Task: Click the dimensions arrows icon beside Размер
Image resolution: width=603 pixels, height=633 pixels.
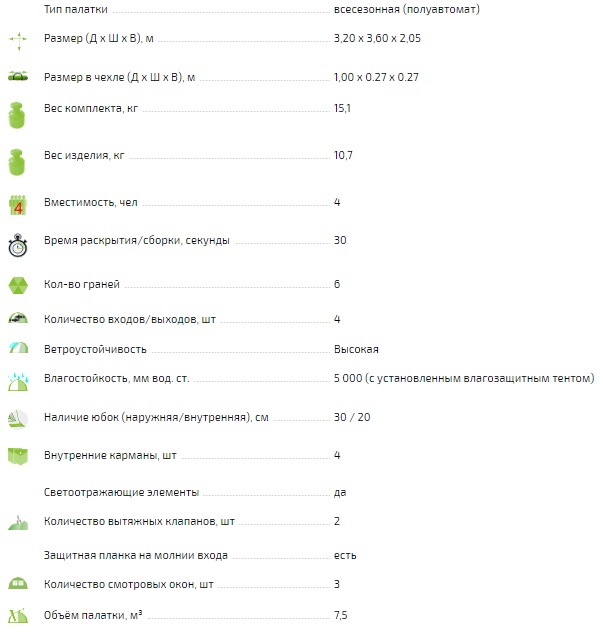Action: [x=18, y=41]
